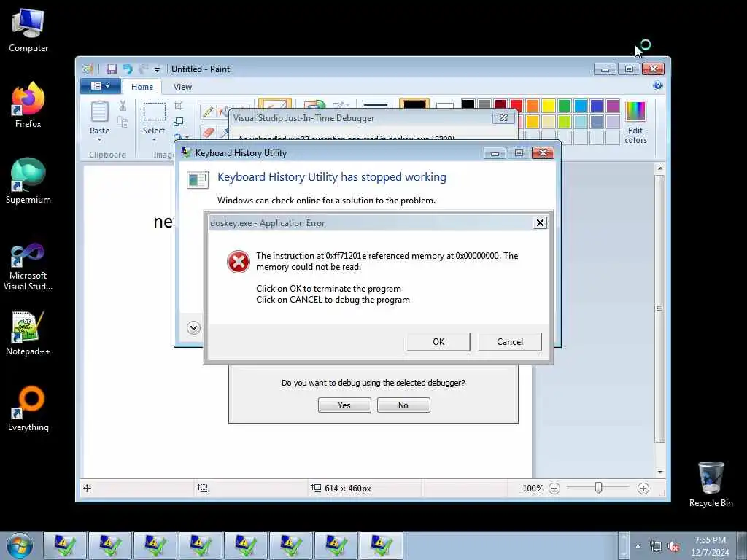Open Microsoft Visual Studio desktop shortcut
Viewport: 747px width, 560px height.
(28, 267)
